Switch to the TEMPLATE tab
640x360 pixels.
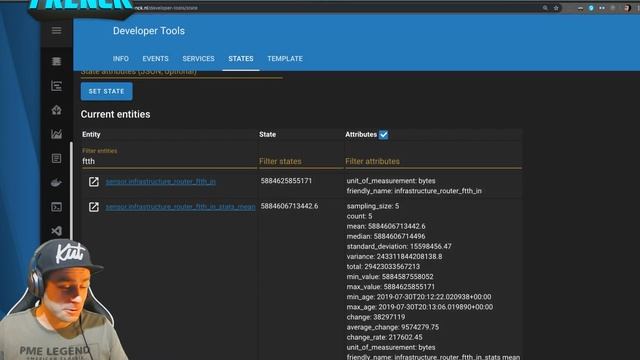click(x=285, y=59)
